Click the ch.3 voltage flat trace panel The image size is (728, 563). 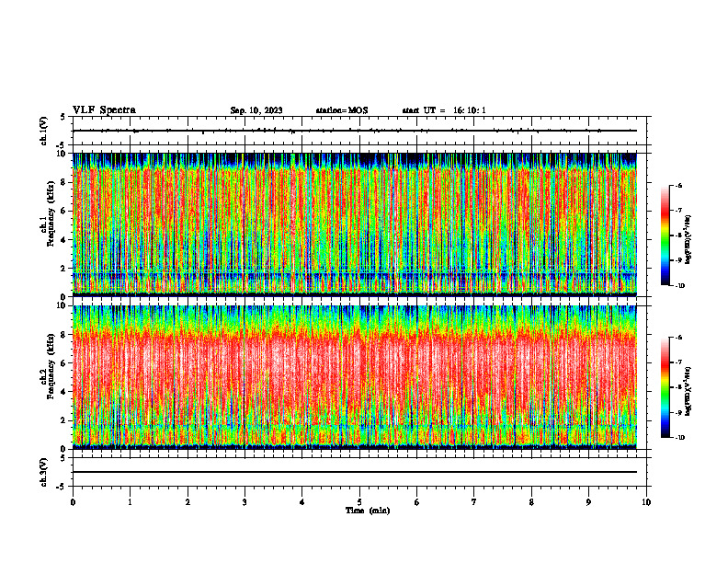(359, 472)
